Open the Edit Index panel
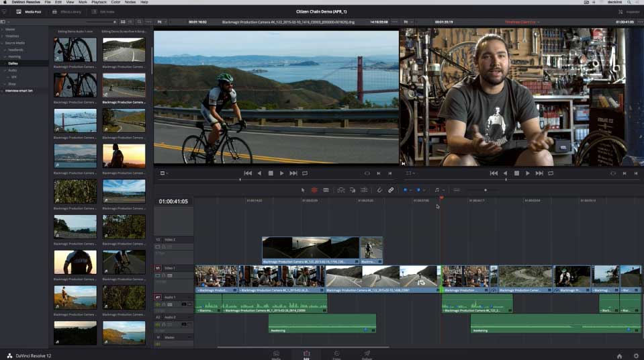 [103, 12]
